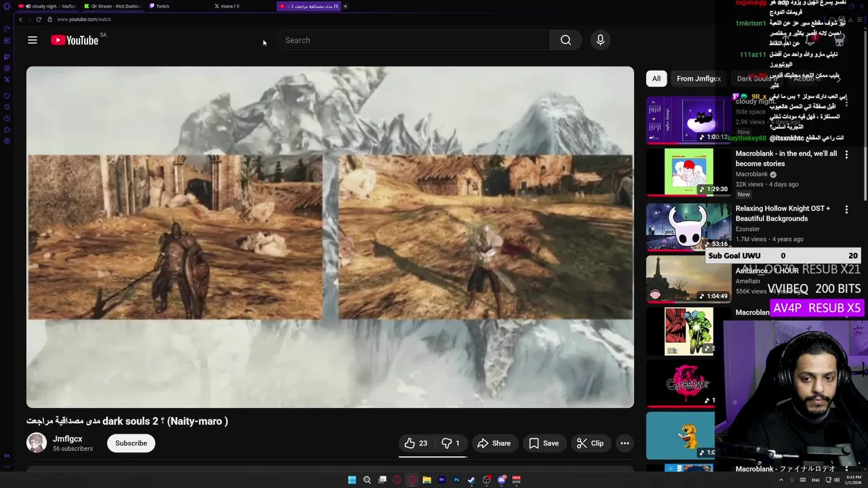Switch to the Twitch browser tab
This screenshot has width=868, height=488.
coord(178,6)
